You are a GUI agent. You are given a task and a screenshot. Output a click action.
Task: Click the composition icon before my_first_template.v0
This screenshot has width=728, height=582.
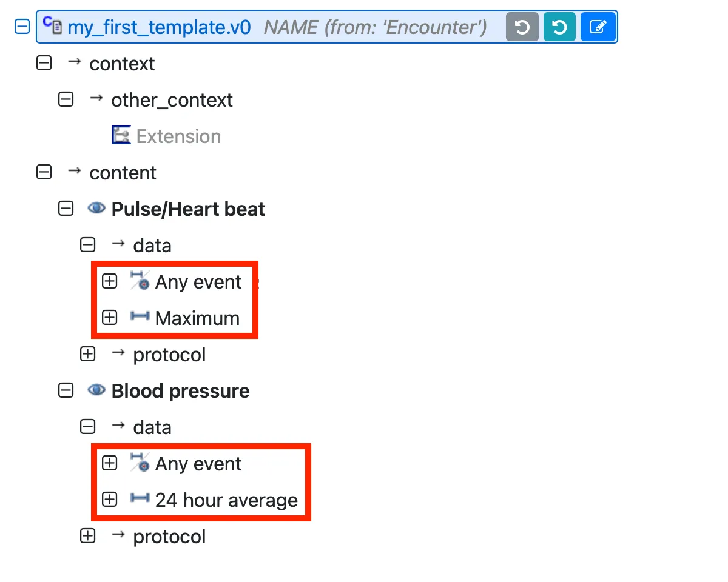point(53,25)
